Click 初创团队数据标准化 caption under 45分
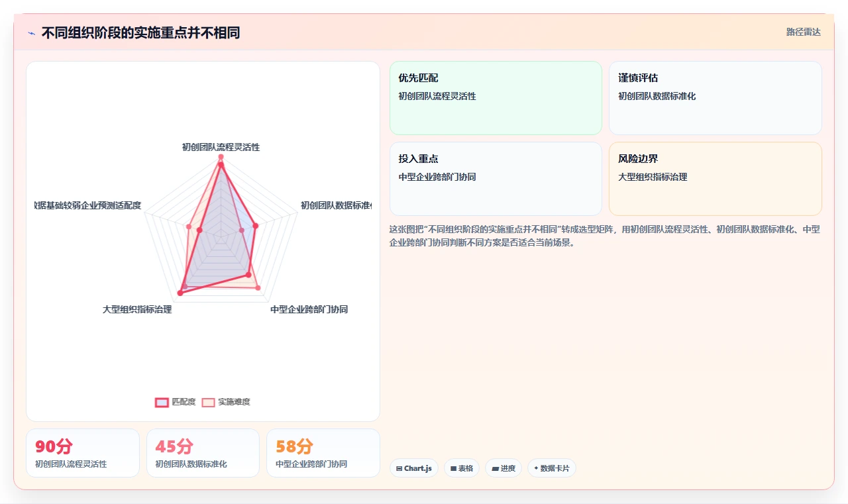848x504 pixels. pyautogui.click(x=191, y=464)
